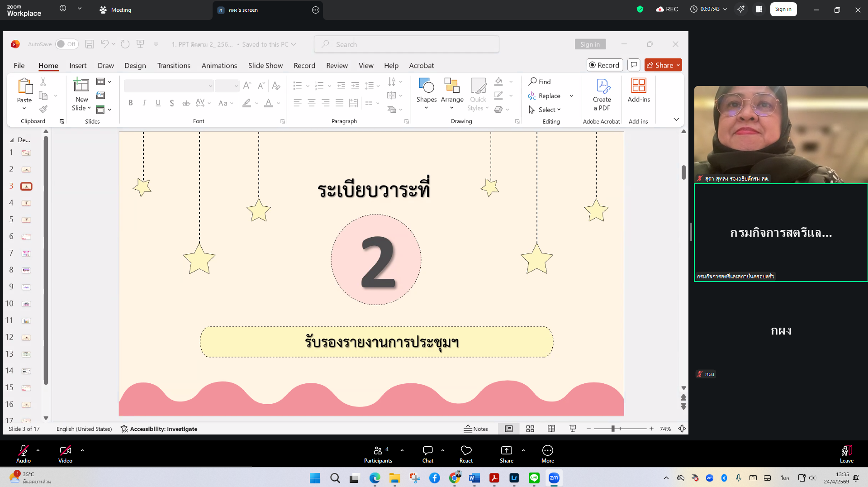Click the REC recording indicator
868x487 pixels.
tap(667, 10)
